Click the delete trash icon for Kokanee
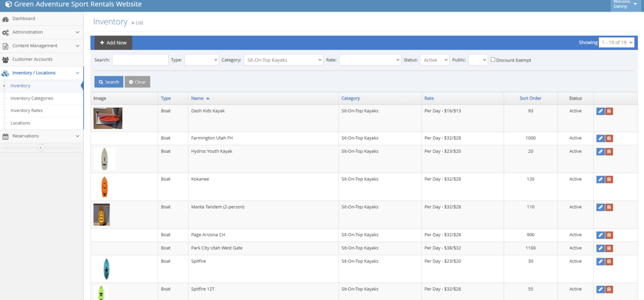This screenshot has width=644, height=300. (x=609, y=179)
